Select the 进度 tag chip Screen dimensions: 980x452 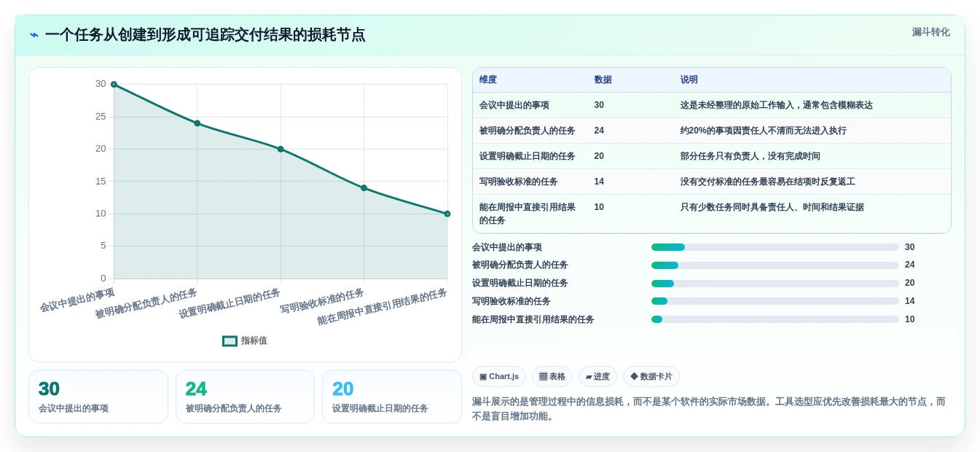point(597,376)
